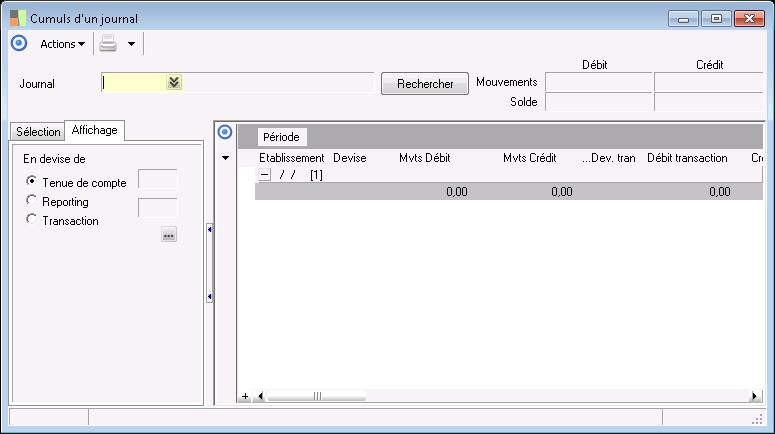Viewport: 775px width, 434px height.
Task: Click the Débit transaction column header
Action: coord(687,158)
